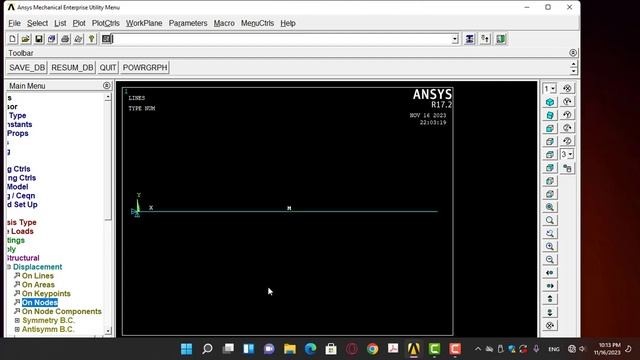Open an ANSYS file with the folder icon
This screenshot has height=360, width=640.
click(25, 39)
